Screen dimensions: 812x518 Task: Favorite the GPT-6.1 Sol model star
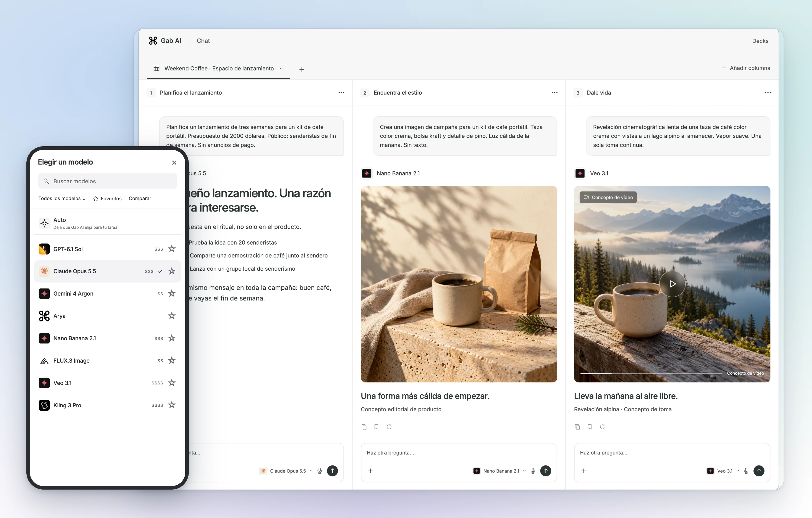tap(172, 249)
